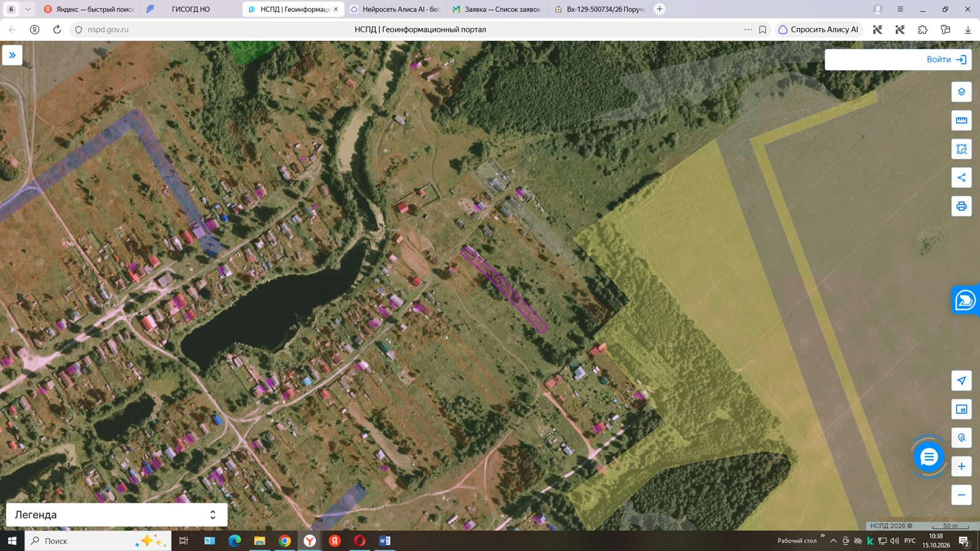Open the Yandex home button
Screen dimensions: 980x551
click(34, 29)
